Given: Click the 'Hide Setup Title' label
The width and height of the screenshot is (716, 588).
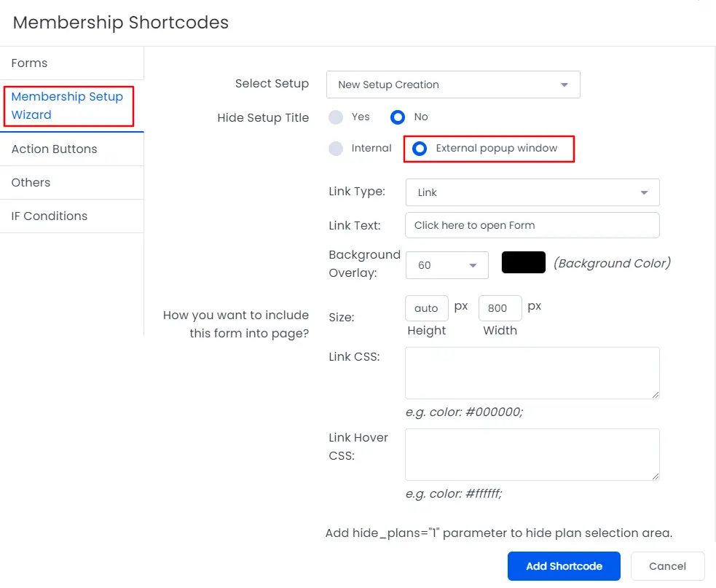Looking at the screenshot, I should pyautogui.click(x=263, y=118).
